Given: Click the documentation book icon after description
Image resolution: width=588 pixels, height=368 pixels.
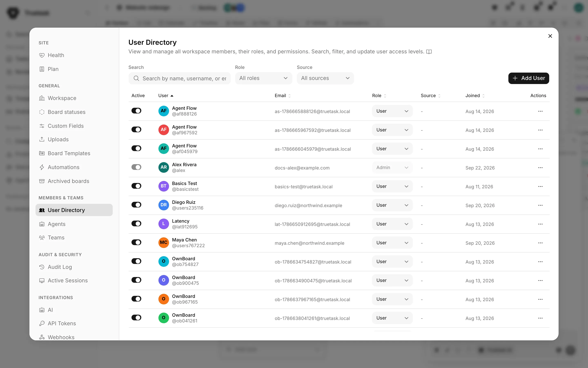Looking at the screenshot, I should coord(429,52).
